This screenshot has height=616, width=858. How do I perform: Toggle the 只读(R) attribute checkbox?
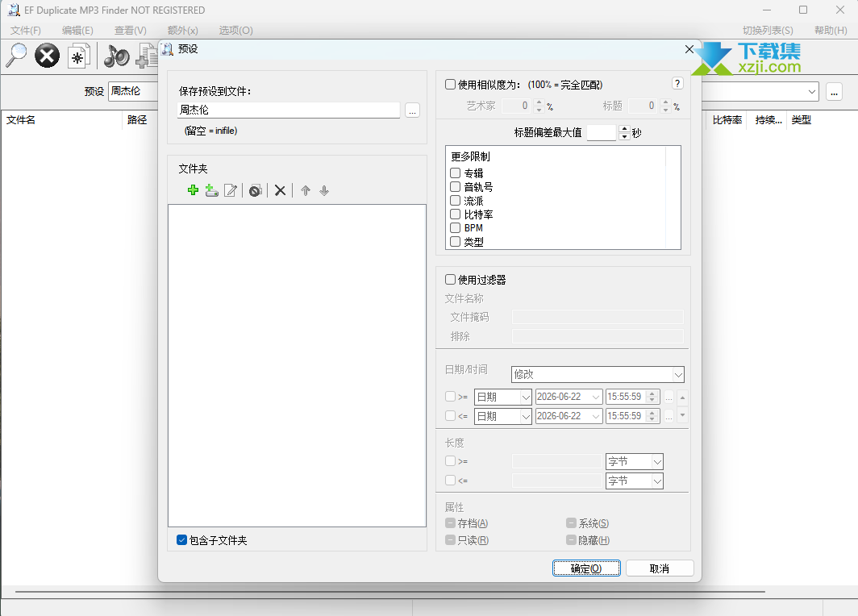point(450,540)
